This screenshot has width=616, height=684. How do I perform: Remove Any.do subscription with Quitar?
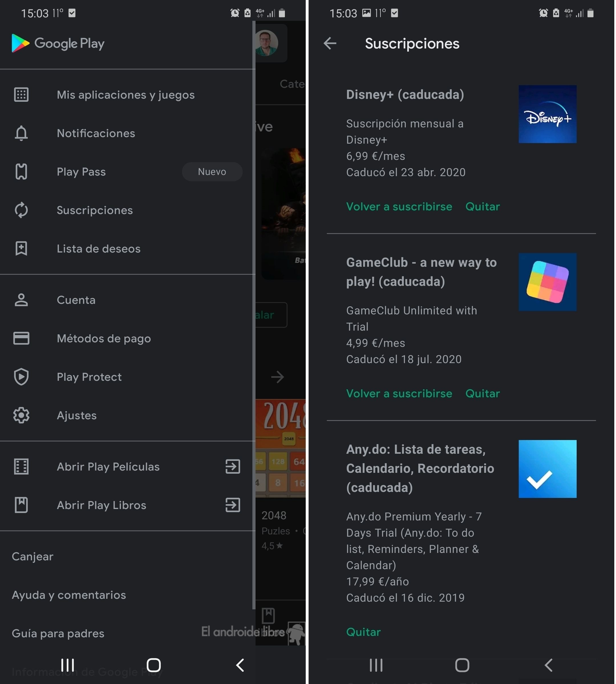pyautogui.click(x=364, y=632)
